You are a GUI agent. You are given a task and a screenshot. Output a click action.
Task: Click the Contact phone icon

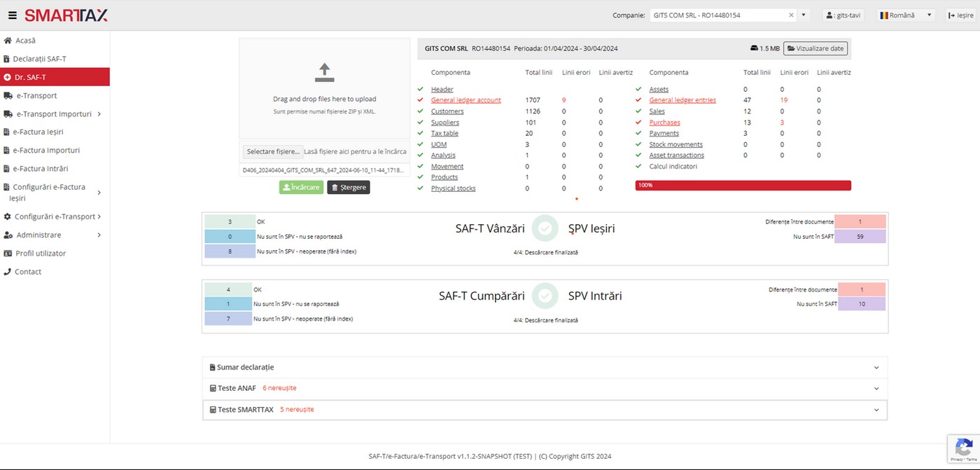[x=8, y=271]
